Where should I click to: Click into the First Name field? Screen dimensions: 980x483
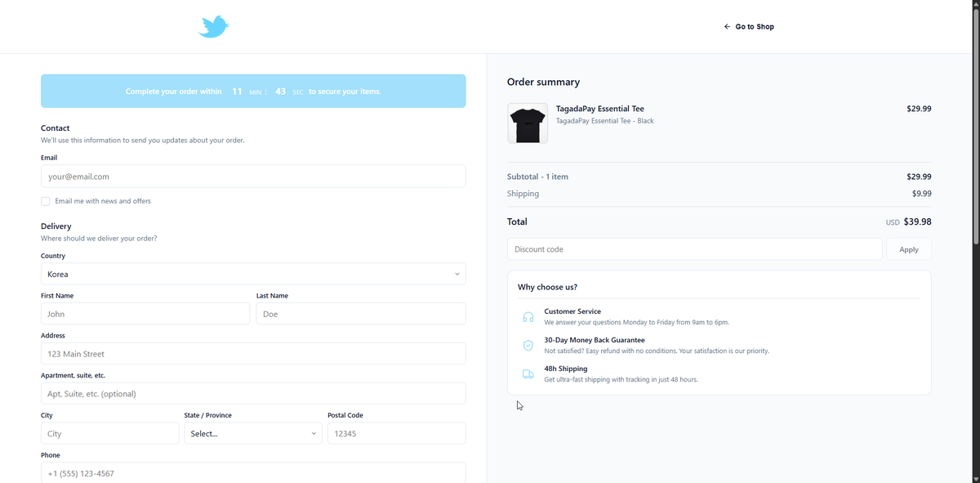click(x=145, y=314)
